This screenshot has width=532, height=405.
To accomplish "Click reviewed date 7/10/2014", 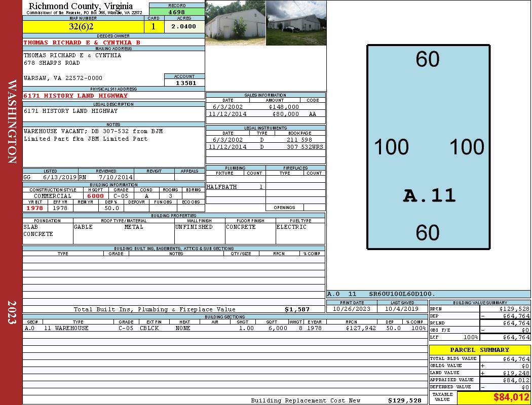I will tap(116, 177).
